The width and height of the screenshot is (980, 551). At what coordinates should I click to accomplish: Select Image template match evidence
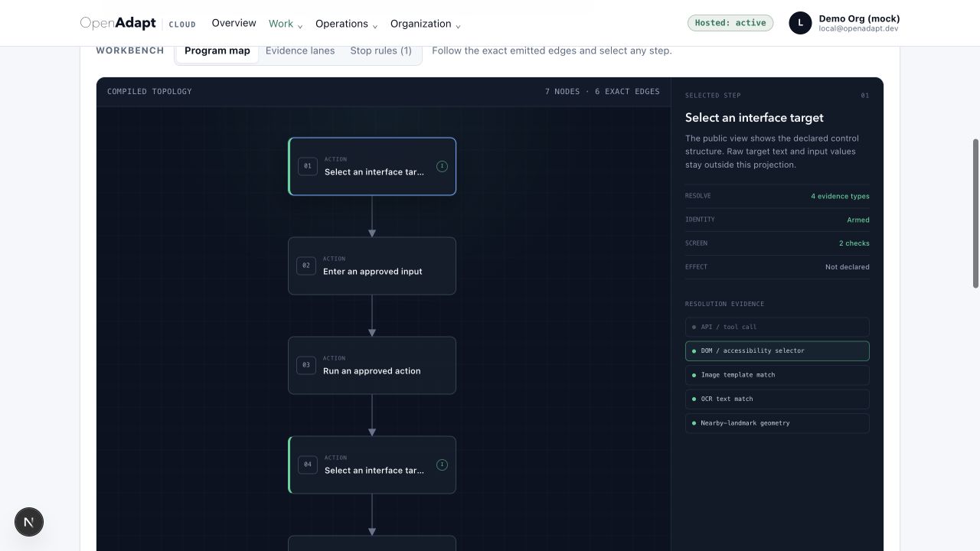coord(777,375)
